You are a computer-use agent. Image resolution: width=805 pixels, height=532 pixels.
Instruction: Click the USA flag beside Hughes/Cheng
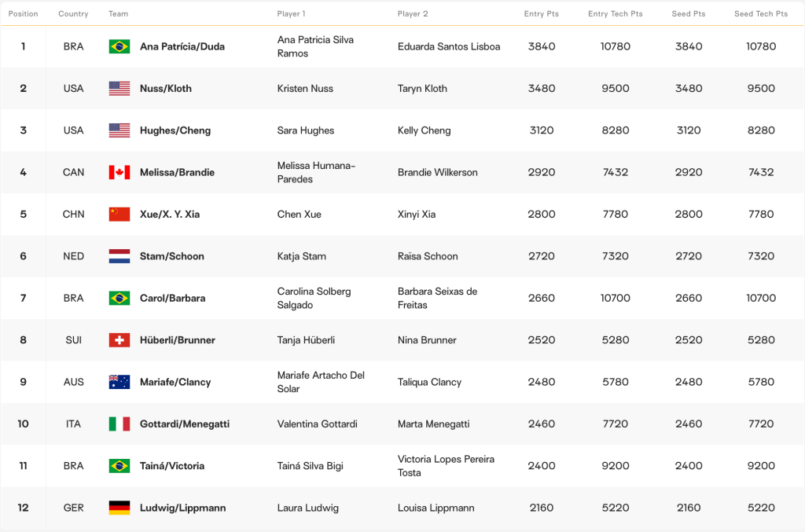119,130
